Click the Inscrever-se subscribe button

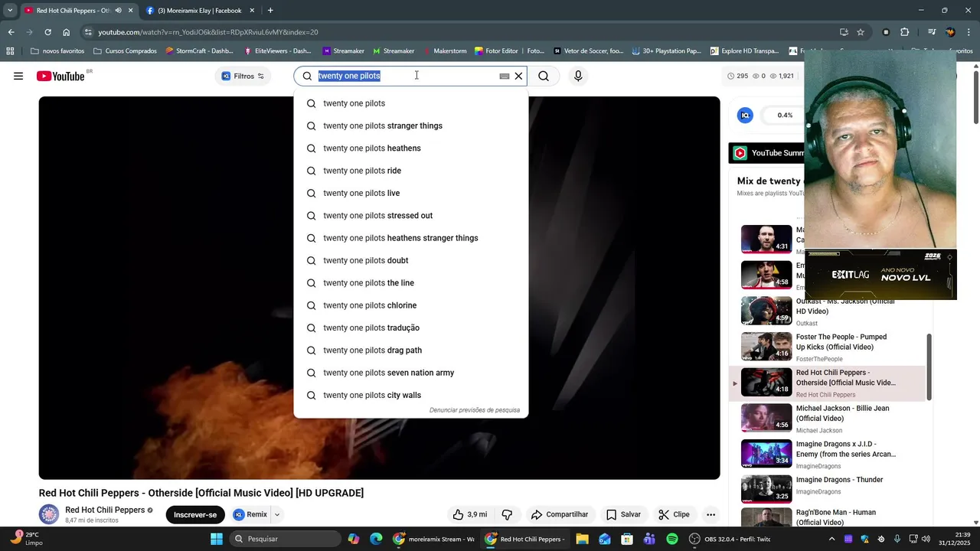point(195,515)
